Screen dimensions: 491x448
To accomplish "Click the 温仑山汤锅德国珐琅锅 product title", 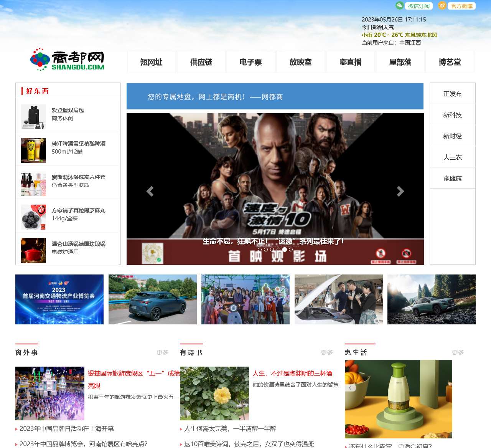I will 79,244.
